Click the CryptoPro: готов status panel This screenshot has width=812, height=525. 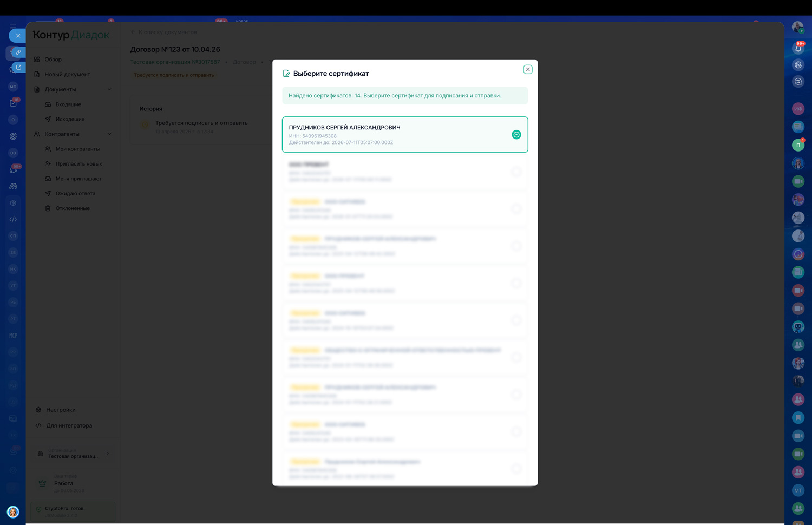(x=73, y=511)
